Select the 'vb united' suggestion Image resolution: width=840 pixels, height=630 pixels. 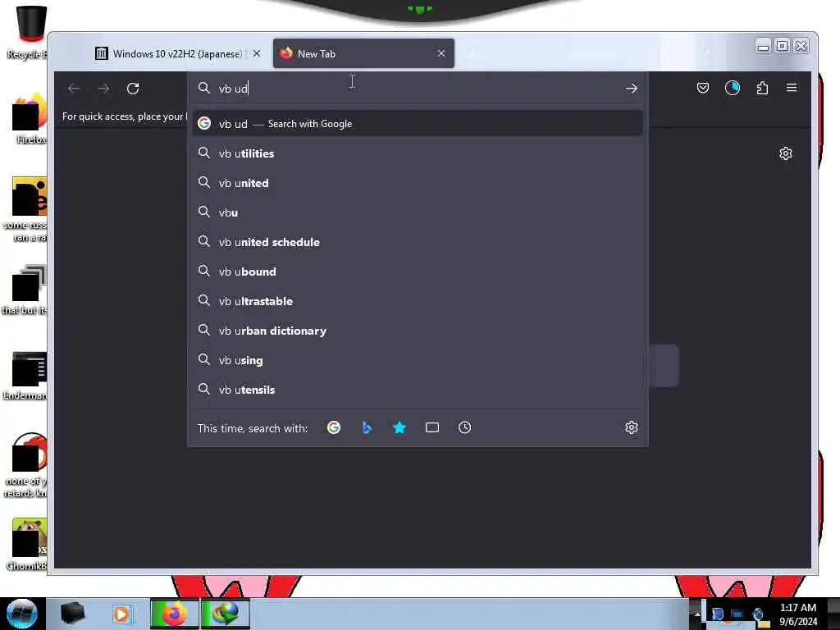coord(418,183)
